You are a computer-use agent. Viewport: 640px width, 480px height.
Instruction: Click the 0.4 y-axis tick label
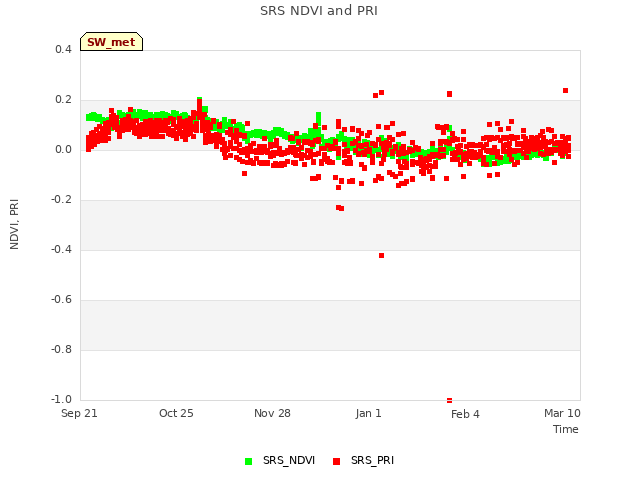[63, 49]
